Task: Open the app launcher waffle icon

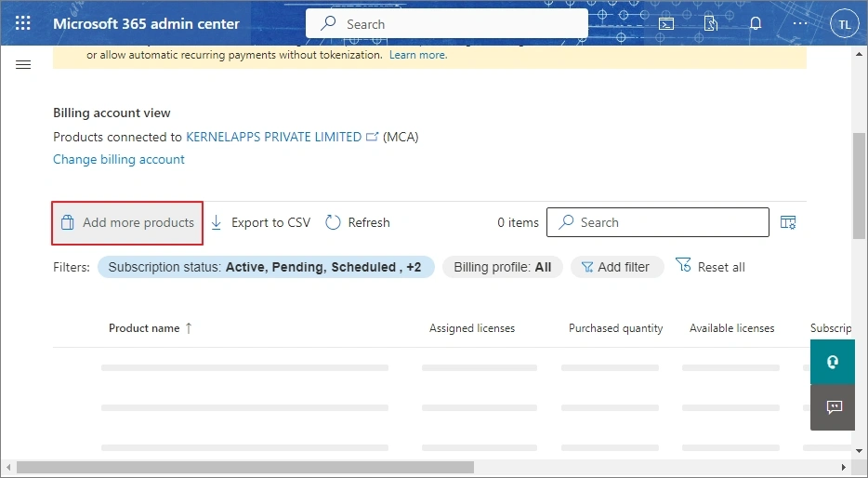Action: (22, 23)
